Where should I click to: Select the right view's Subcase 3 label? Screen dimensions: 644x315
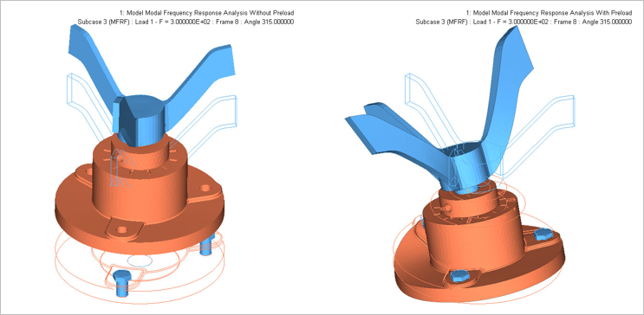pos(524,22)
